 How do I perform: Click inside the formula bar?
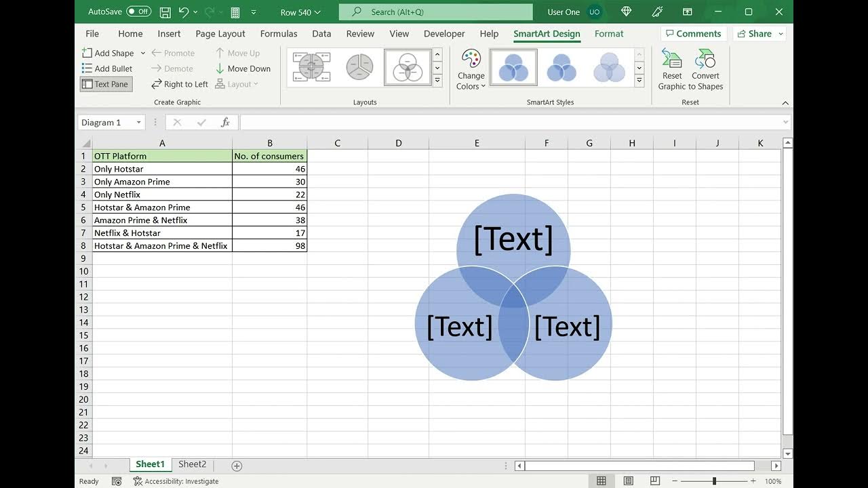[x=510, y=123]
